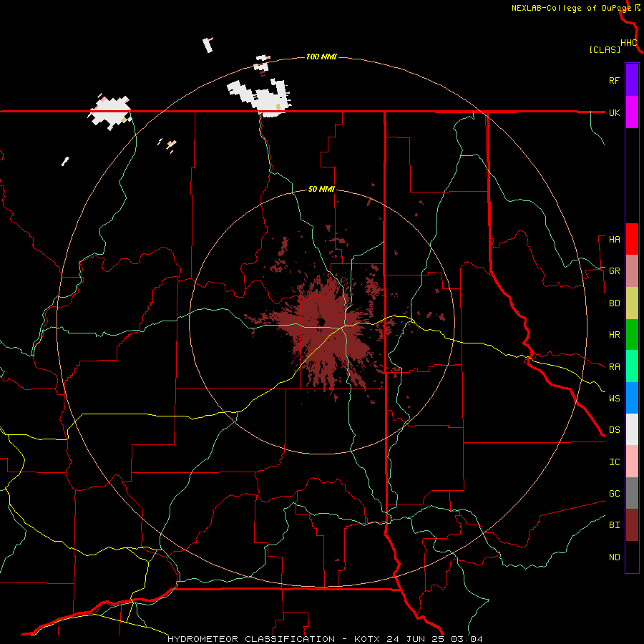Click the RF legend label
This screenshot has width=644, height=644.
614,80
